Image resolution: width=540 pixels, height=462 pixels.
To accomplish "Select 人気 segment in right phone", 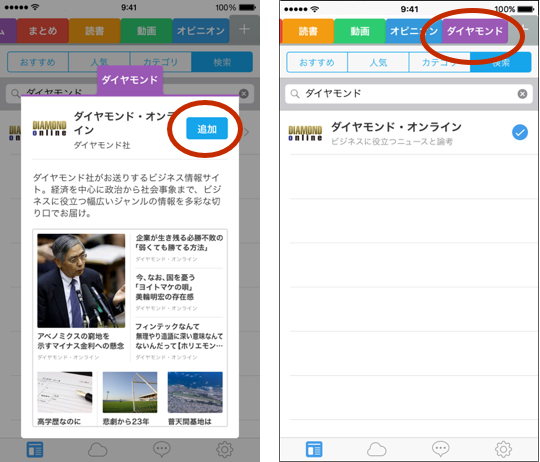I will click(x=378, y=62).
